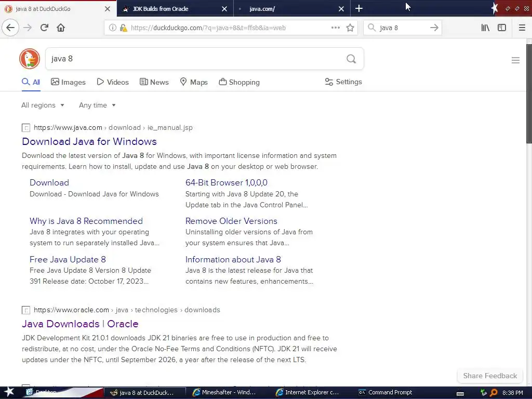Click the taskbar clock showing 8:38 PM
This screenshot has height=399, width=532.
click(x=512, y=393)
